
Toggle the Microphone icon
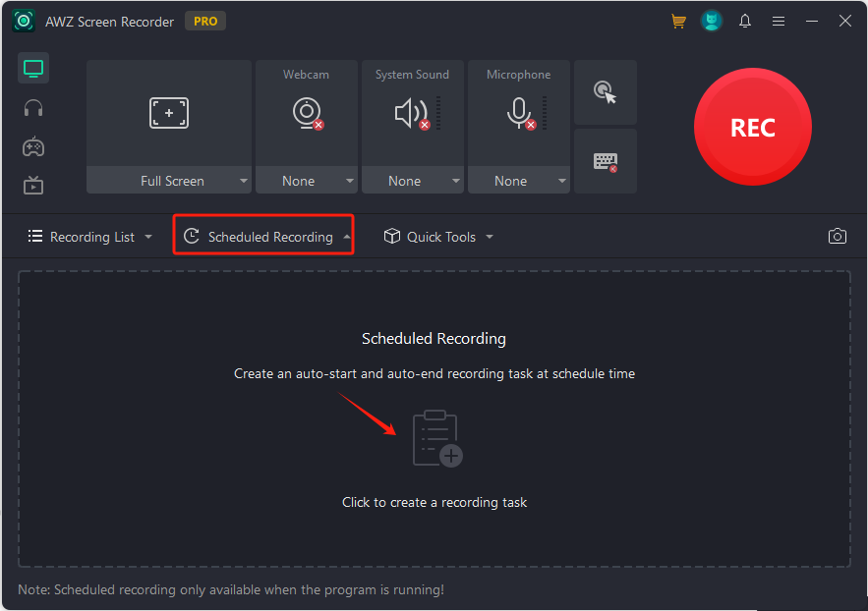520,113
